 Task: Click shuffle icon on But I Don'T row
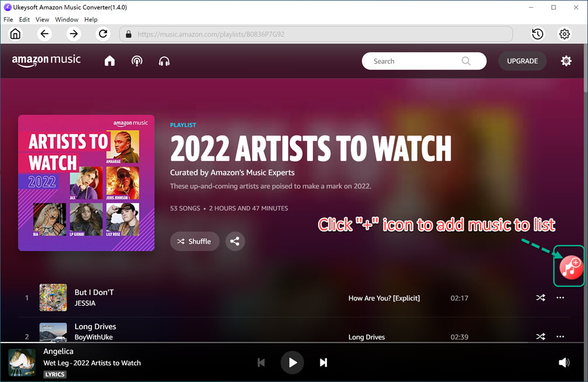tap(540, 297)
